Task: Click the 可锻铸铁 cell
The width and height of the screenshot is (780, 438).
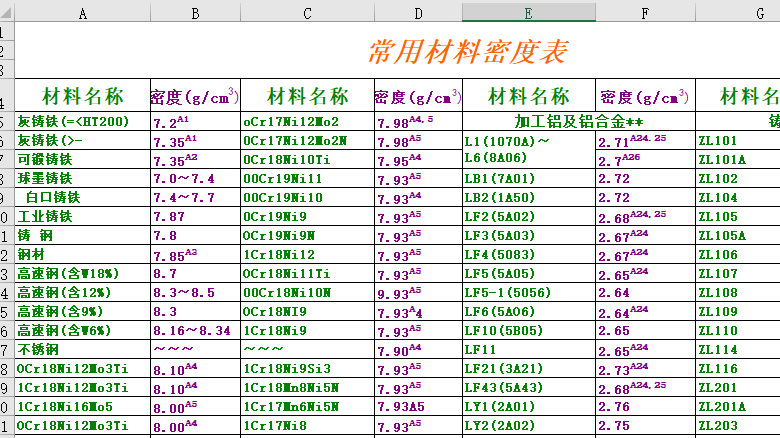Action: (x=83, y=159)
